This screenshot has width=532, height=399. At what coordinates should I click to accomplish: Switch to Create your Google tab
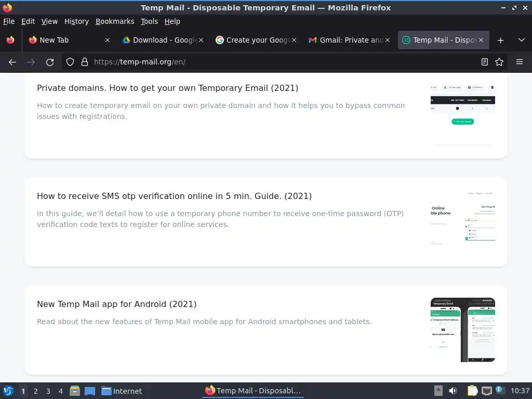[x=256, y=40]
